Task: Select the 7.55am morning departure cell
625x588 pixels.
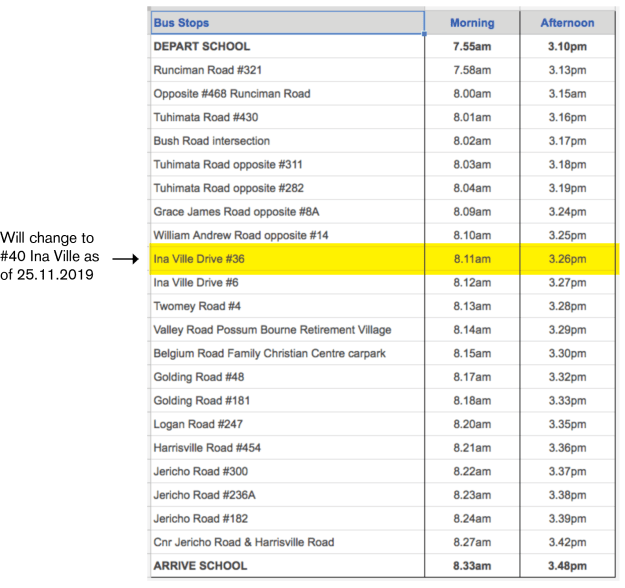Action: (471, 46)
